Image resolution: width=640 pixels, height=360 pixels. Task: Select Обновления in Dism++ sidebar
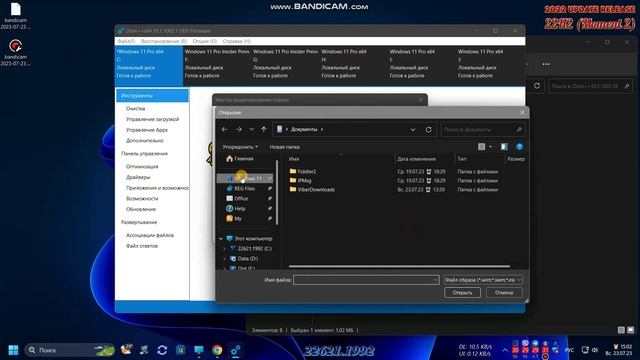click(141, 209)
